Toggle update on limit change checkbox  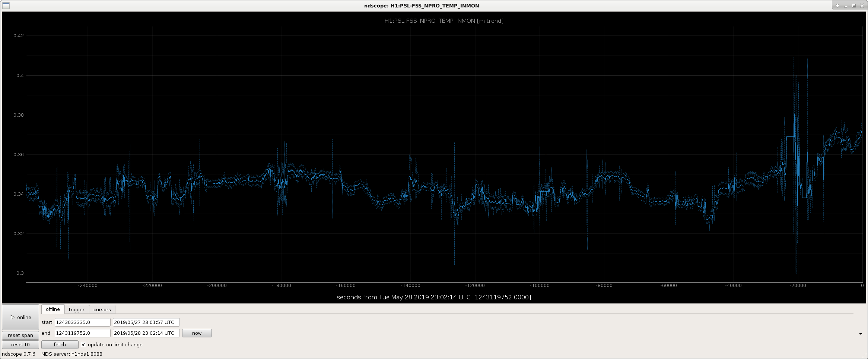(x=83, y=344)
